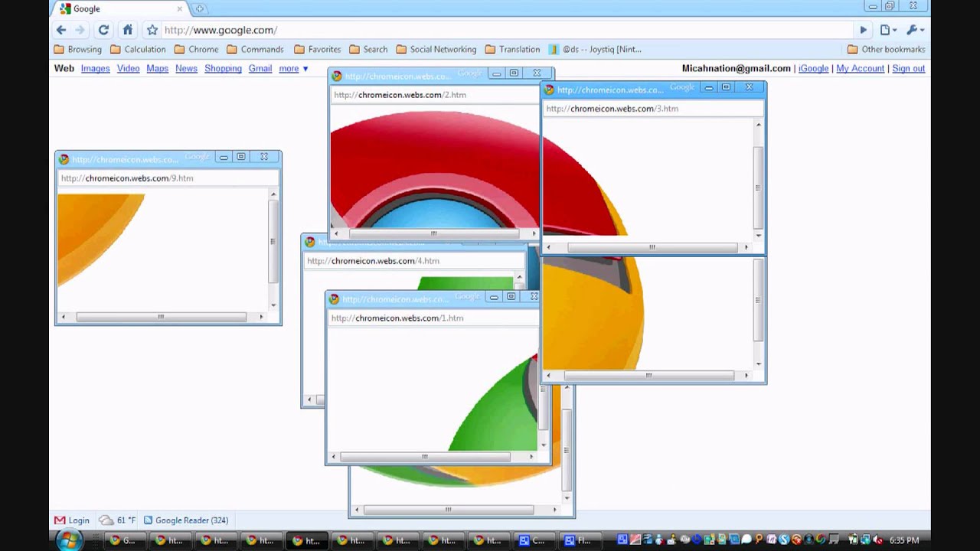This screenshot has height=551, width=980.
Task: Open the page control menu
Action: pyautogui.click(x=888, y=30)
